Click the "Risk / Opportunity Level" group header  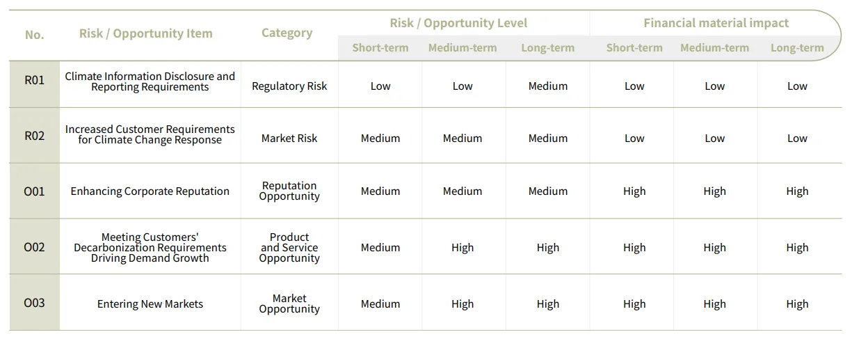point(458,23)
